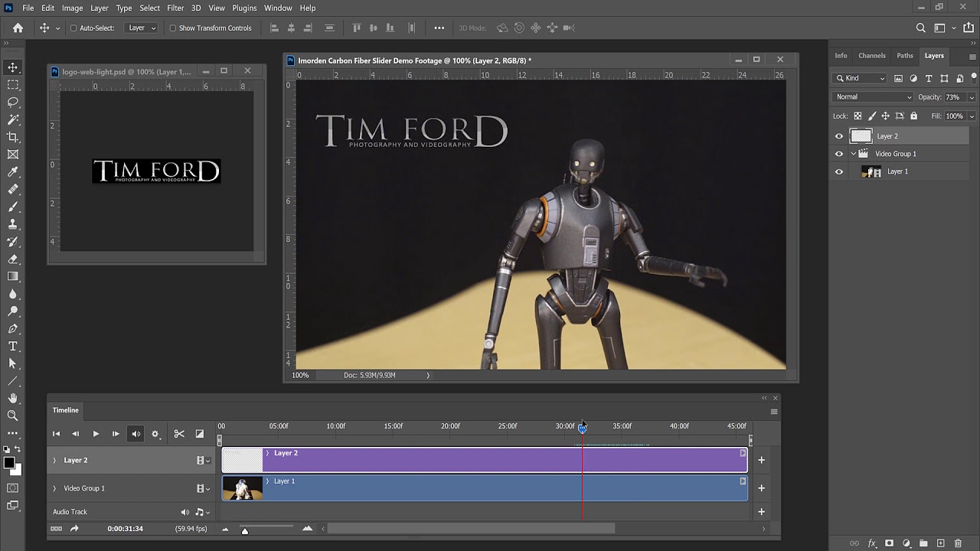980x551 pixels.
Task: Expand Layer 2 track in Timeline
Action: tap(54, 461)
